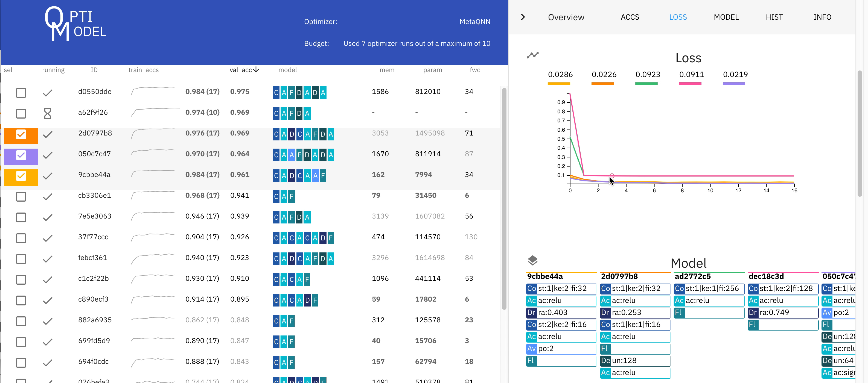Switch to the ACCS tab
Image resolution: width=868 pixels, height=383 pixels.
pos(630,17)
